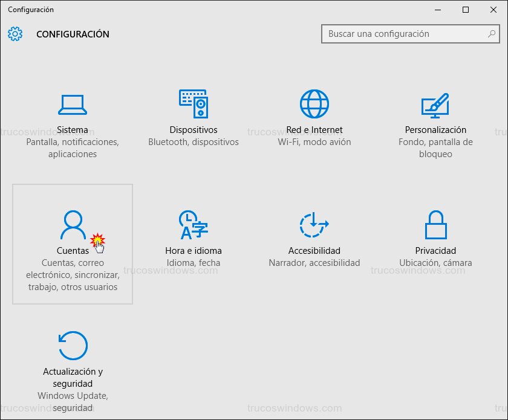
Task: Click the 'Idioma, fecha' description text
Action: coord(194,263)
